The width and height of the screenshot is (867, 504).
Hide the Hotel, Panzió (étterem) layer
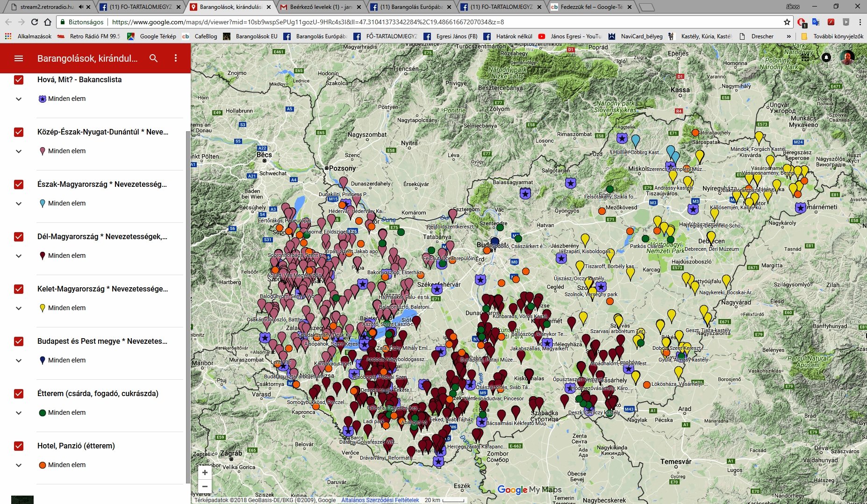19,446
